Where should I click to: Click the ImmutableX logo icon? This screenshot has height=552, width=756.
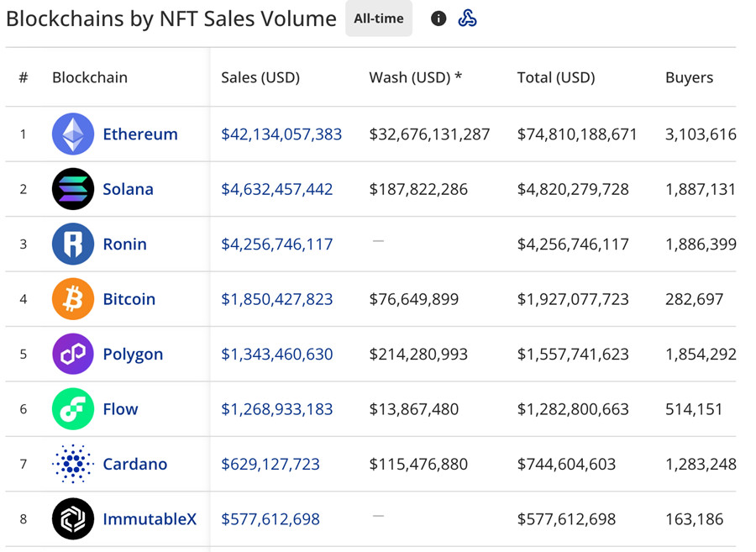(x=73, y=519)
